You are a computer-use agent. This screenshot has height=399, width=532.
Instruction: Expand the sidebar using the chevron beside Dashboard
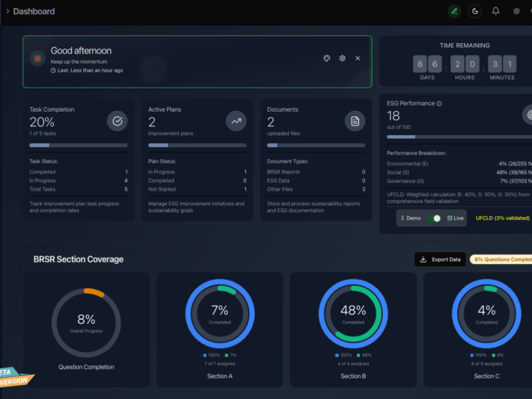(7, 11)
